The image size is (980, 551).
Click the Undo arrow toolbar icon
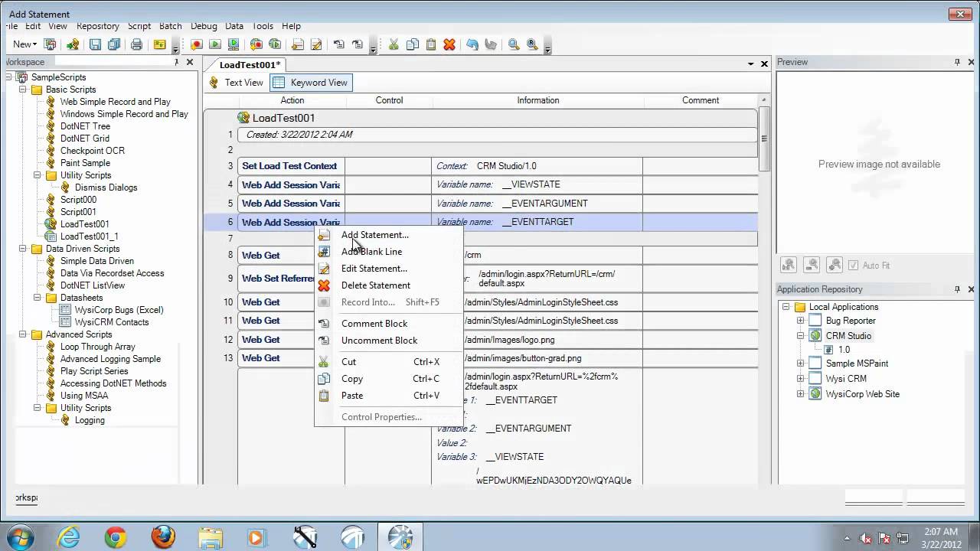[472, 44]
